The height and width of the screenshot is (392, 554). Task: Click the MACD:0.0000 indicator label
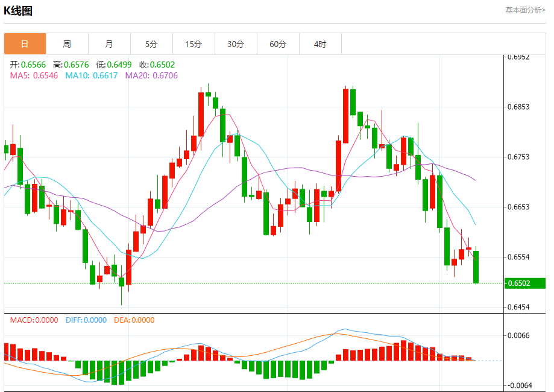34,320
